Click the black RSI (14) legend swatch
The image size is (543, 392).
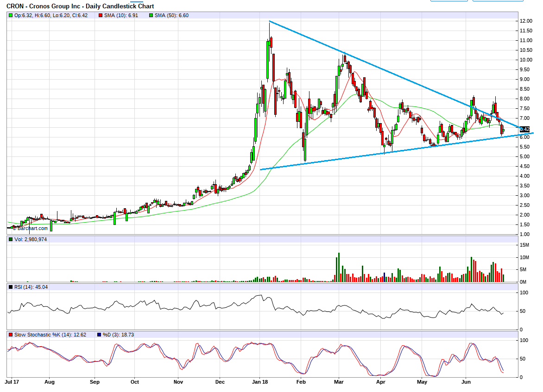pyautogui.click(x=11, y=287)
